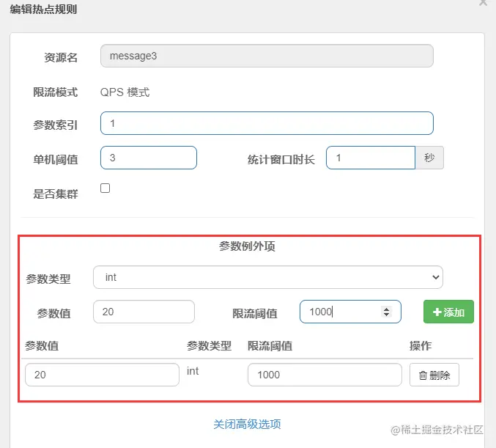
Task: Click the table row 限流阈值 field showing 1000
Action: click(325, 375)
